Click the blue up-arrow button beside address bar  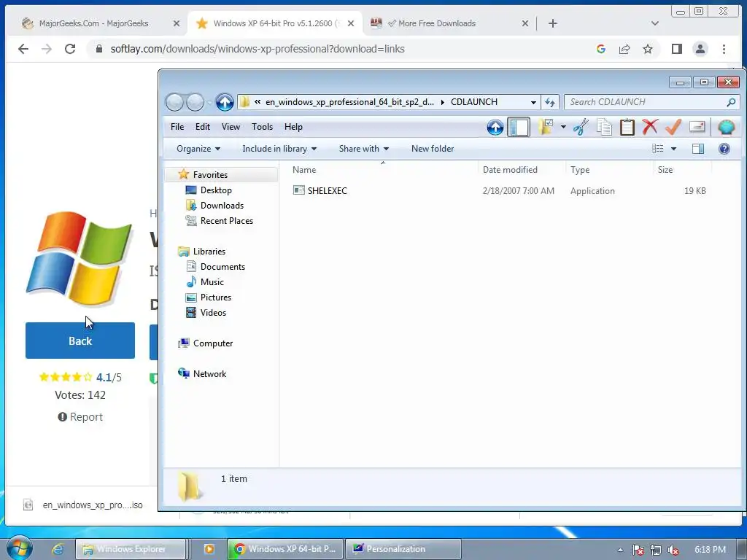click(x=225, y=102)
